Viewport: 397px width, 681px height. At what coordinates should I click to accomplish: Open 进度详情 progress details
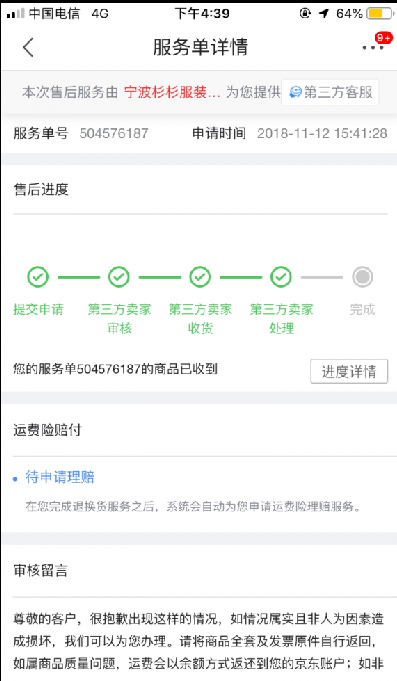[349, 371]
